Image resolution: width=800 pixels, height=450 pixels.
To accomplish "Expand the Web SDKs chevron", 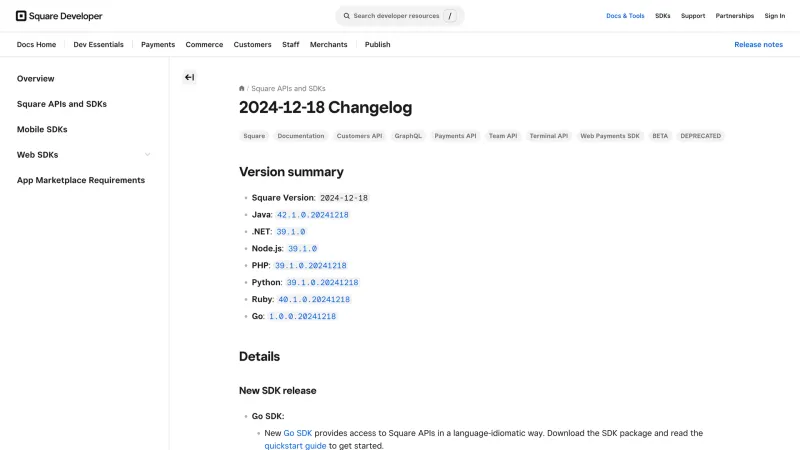I will 147,155.
